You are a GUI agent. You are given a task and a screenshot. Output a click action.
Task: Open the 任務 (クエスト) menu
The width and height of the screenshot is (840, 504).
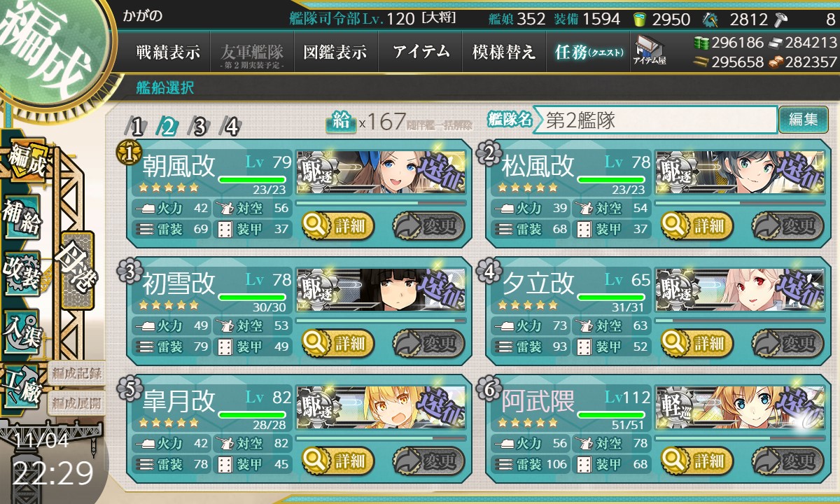588,52
